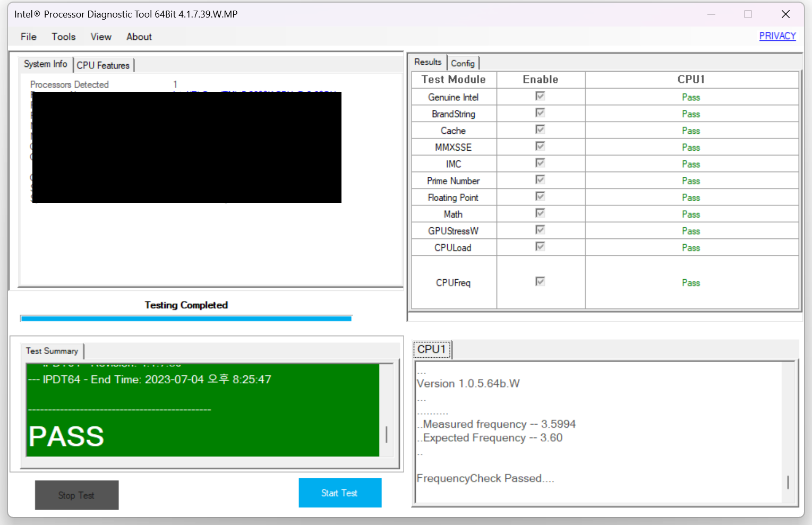The height and width of the screenshot is (525, 812).
Task: Click the Test Summary scrollbar thumb
Action: click(386, 434)
